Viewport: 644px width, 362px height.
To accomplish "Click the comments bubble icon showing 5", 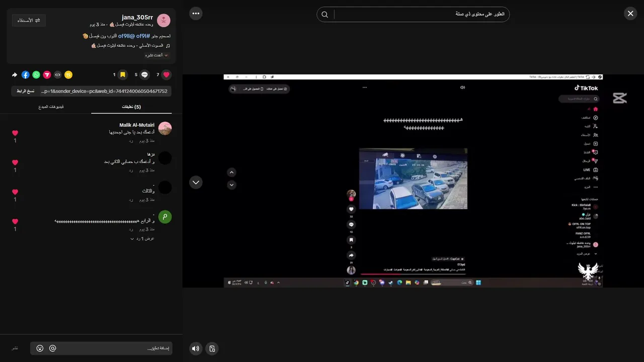I will (144, 75).
